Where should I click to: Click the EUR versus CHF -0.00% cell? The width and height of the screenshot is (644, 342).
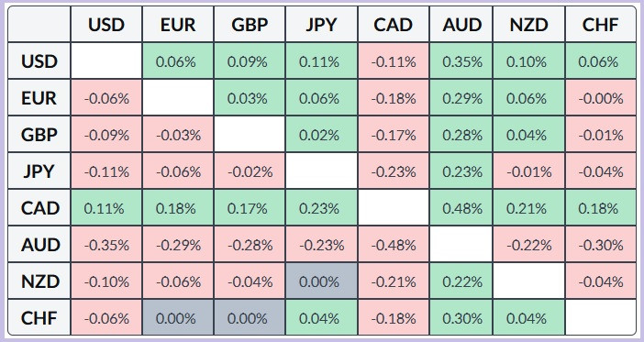(x=601, y=98)
